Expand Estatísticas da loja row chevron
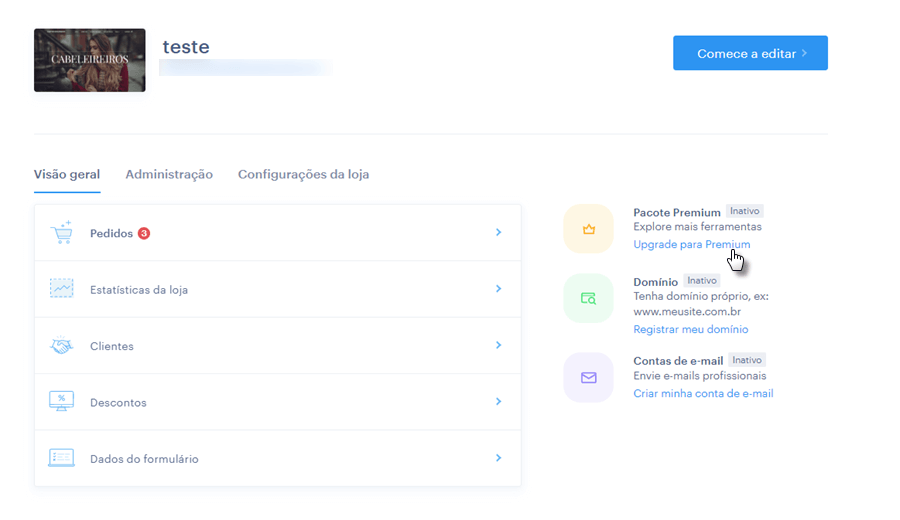The width and height of the screenshot is (900, 520). pos(499,289)
